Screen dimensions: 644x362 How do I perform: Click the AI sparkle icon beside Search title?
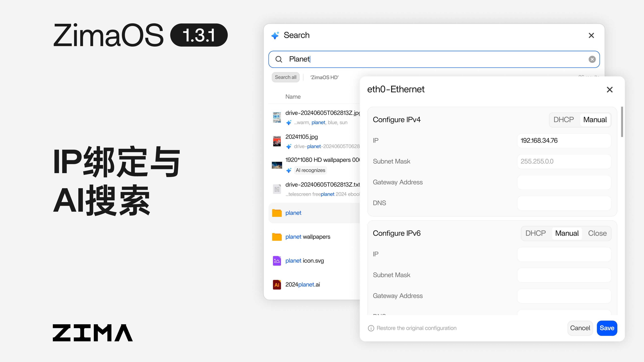[275, 35]
